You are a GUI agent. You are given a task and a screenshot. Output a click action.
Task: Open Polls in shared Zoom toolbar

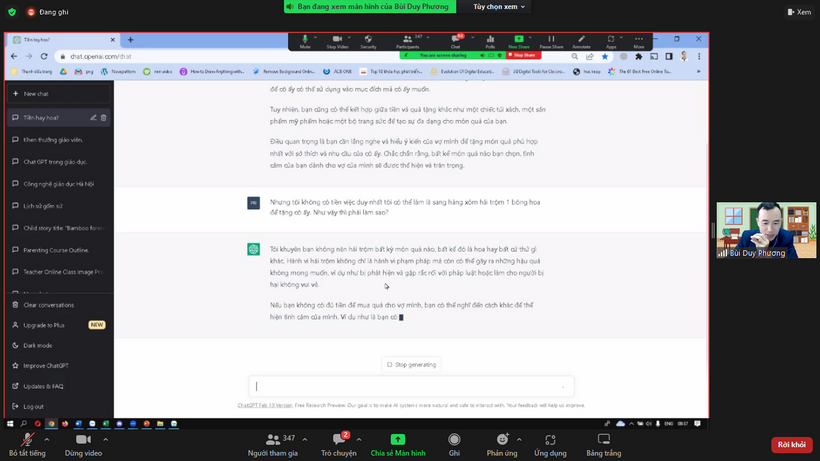click(490, 42)
